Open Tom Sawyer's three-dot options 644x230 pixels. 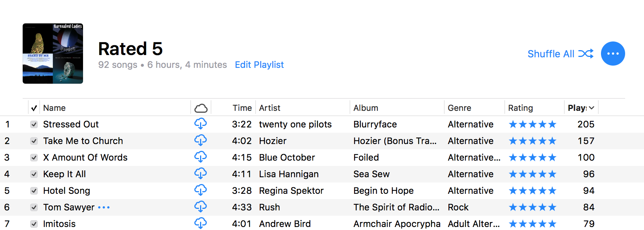pos(104,207)
